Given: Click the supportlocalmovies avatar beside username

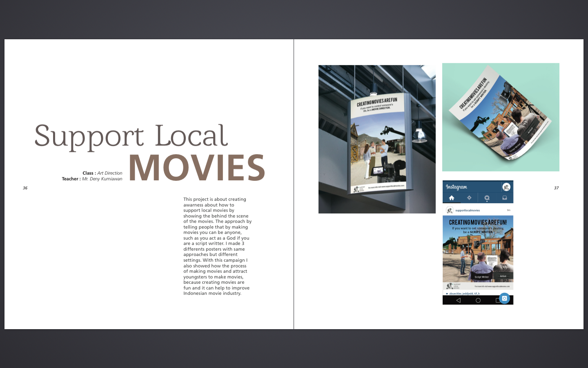Looking at the screenshot, I should pos(450,210).
